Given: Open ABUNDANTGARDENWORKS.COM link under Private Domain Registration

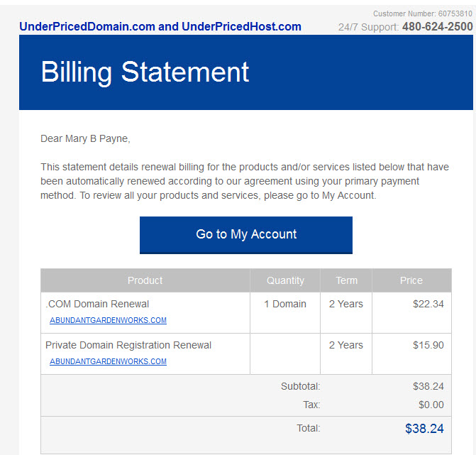Looking at the screenshot, I should click(x=108, y=361).
